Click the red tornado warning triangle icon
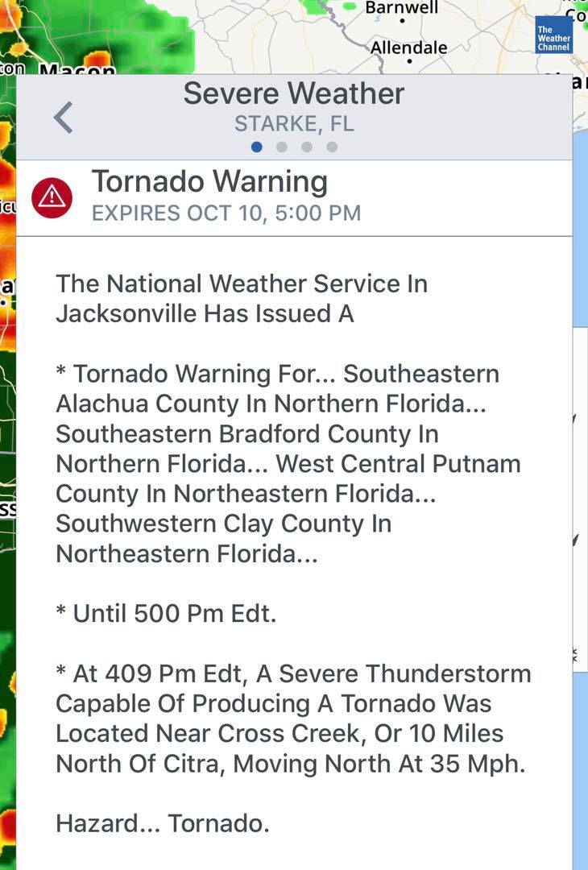 pyautogui.click(x=52, y=198)
